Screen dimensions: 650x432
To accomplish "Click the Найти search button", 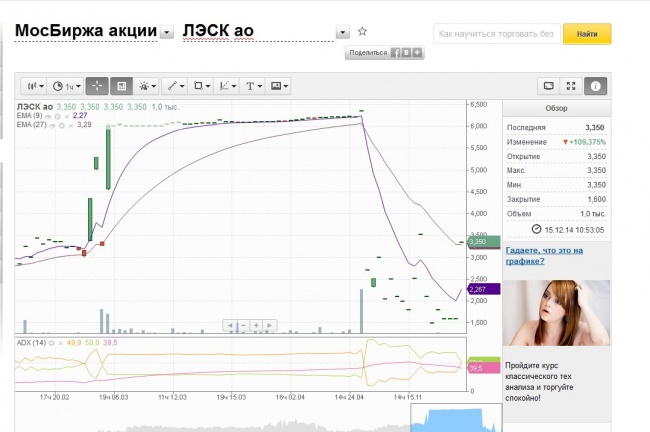I will (587, 34).
